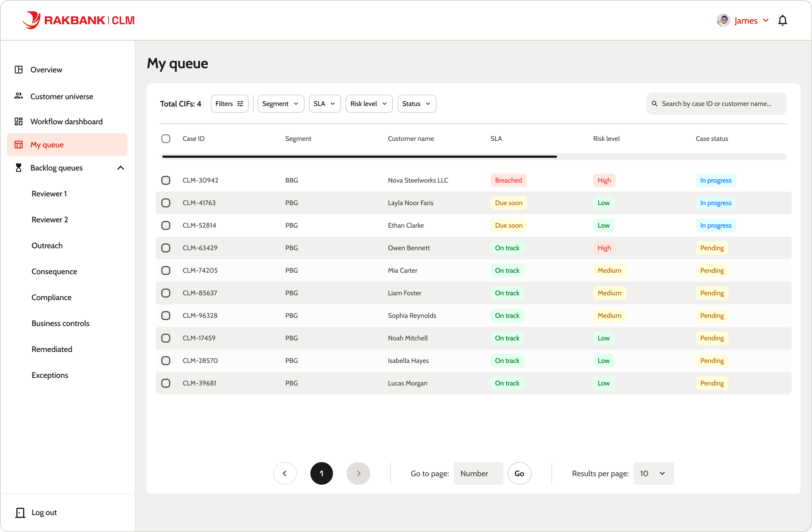812x532 pixels.
Task: Collapse the Backlog queues chevron
Action: (120, 168)
